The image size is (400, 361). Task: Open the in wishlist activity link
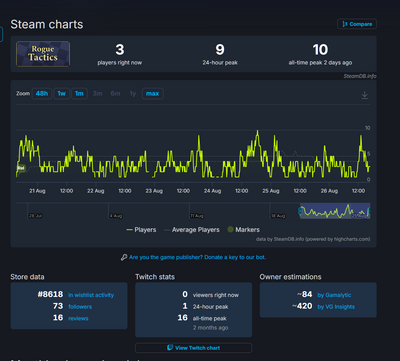(91, 295)
